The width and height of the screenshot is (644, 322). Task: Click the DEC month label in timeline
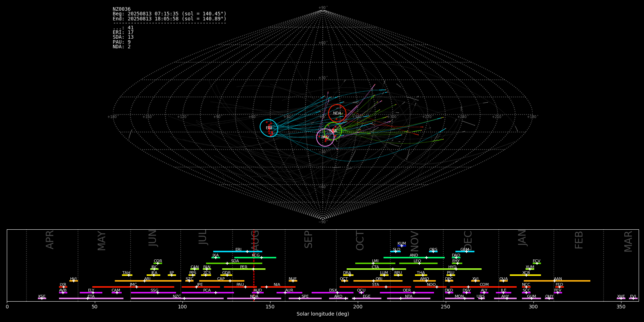[x=468, y=241]
